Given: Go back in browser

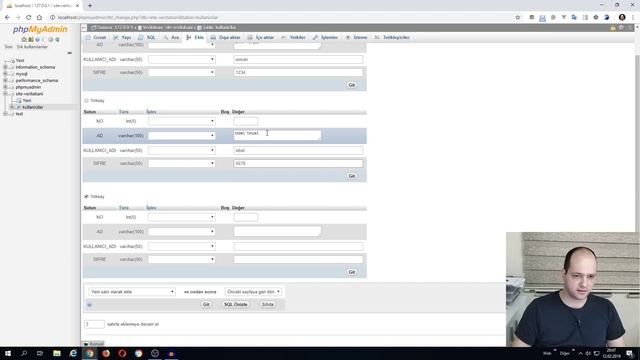Looking at the screenshot, I should point(7,18).
